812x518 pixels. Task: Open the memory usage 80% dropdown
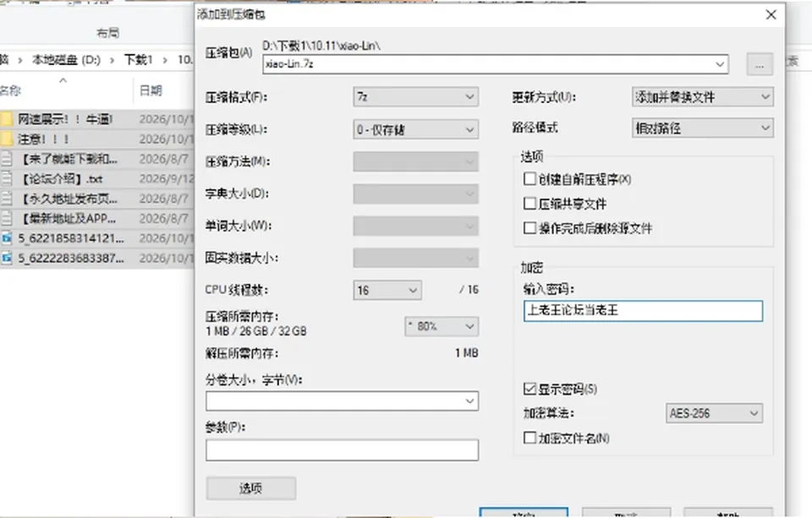click(x=442, y=326)
